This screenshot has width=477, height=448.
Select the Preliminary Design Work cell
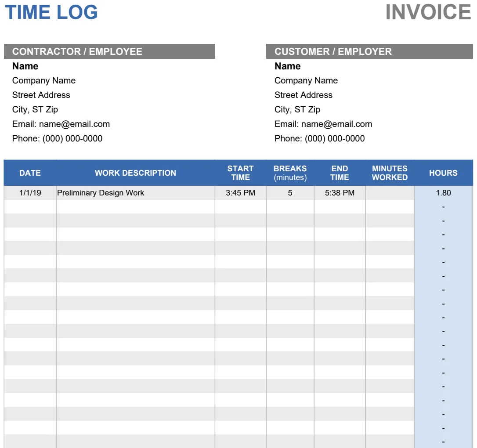click(x=135, y=193)
